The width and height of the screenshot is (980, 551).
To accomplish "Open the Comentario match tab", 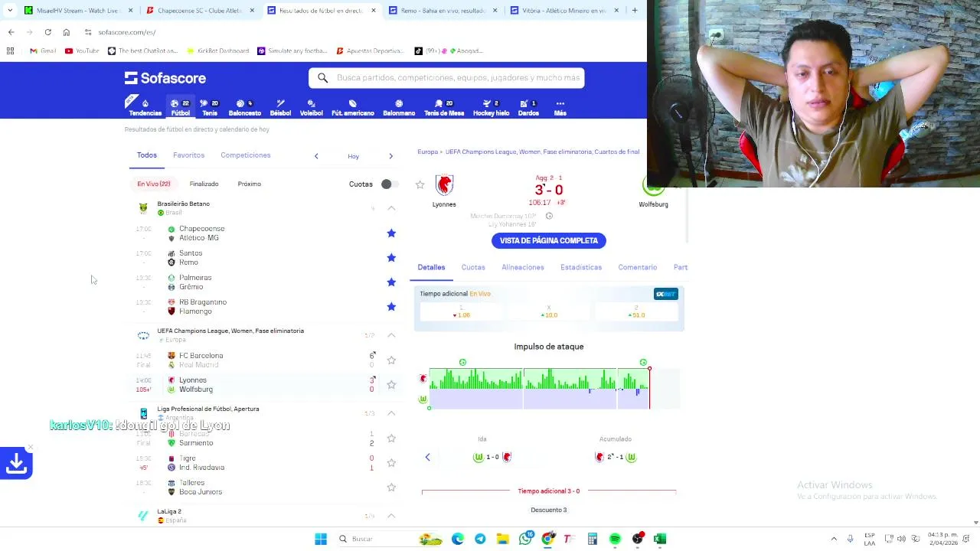I will pyautogui.click(x=638, y=267).
